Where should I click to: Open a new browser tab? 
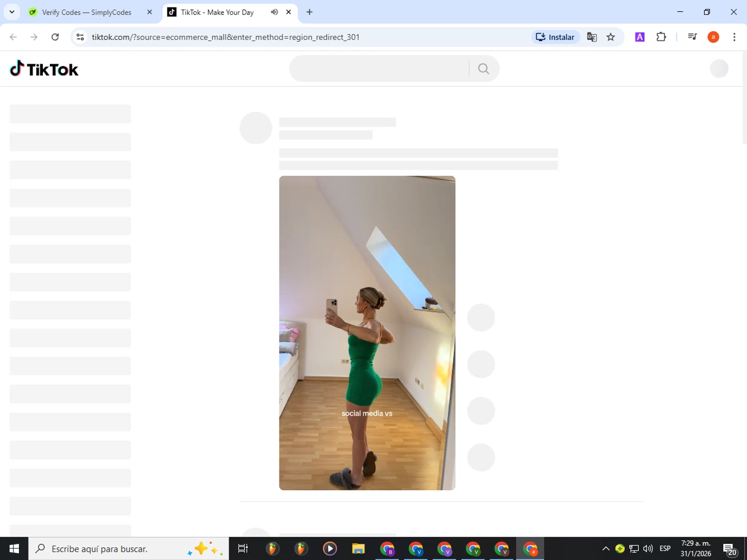coord(309,12)
